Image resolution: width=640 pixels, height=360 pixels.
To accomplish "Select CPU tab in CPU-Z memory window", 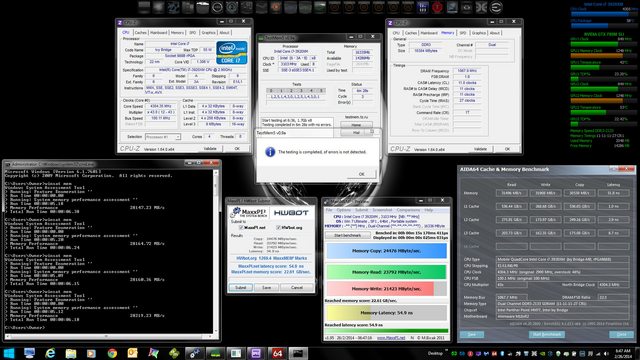I will [396, 33].
